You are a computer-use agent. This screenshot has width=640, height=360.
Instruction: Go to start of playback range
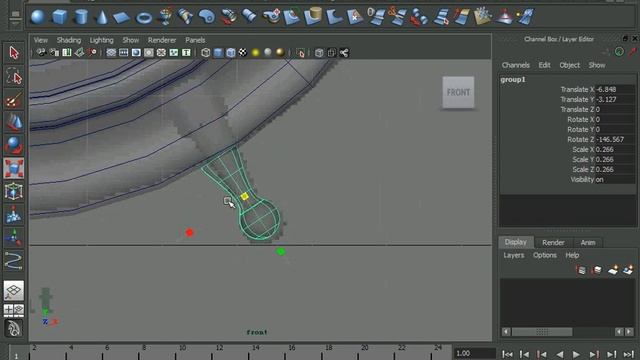[x=507, y=354]
